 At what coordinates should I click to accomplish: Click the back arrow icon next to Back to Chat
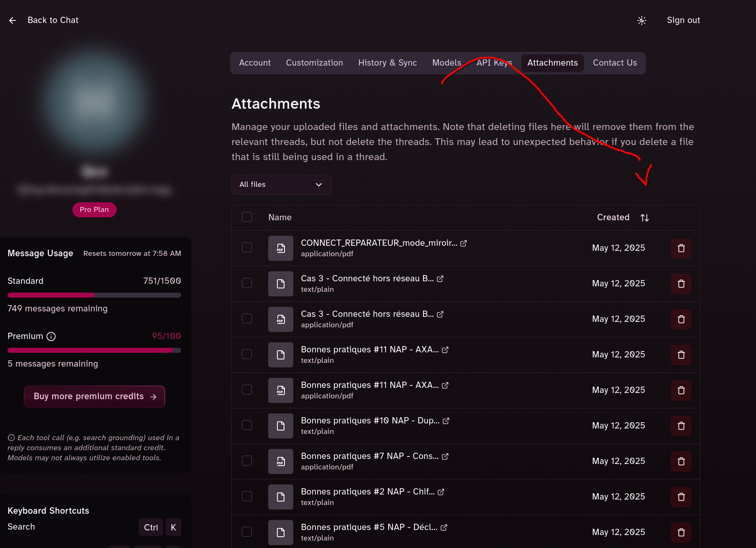[13, 20]
